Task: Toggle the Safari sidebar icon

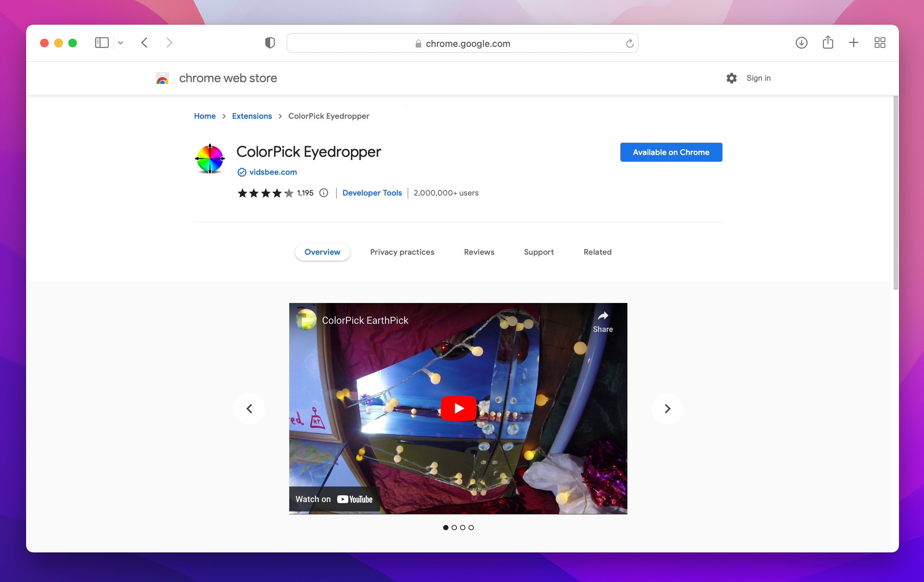Action: click(x=101, y=43)
